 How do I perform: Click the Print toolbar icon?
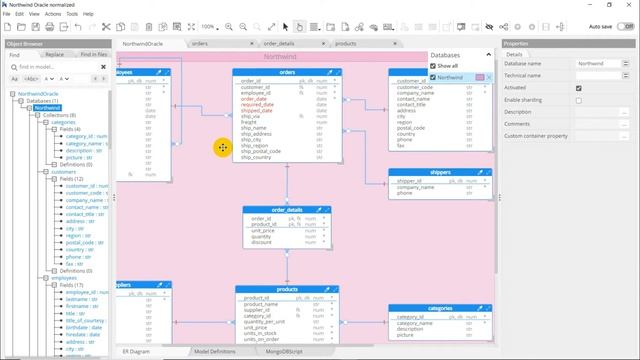tap(50, 27)
